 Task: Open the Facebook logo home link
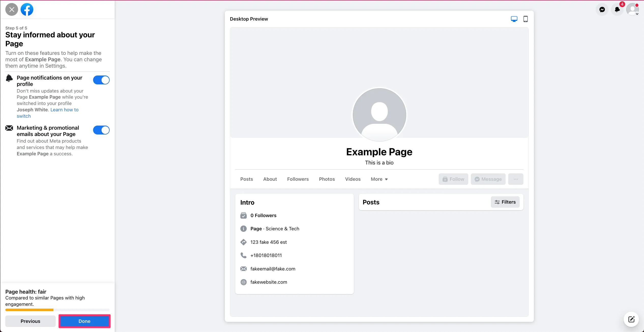pyautogui.click(x=27, y=10)
